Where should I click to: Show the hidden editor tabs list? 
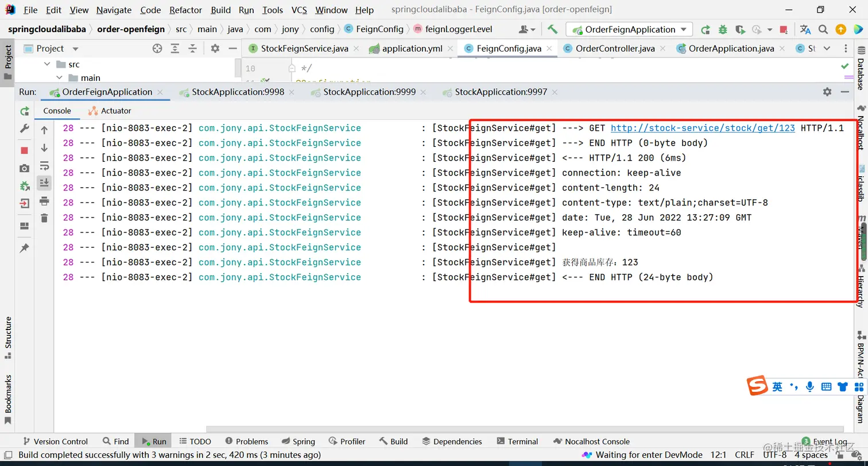click(x=827, y=49)
